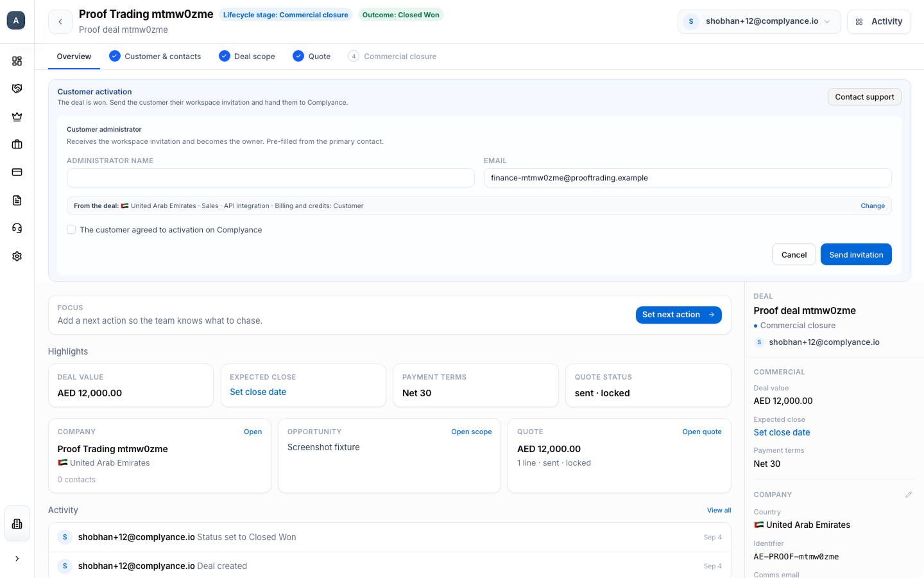
Task: Edit company details with the pencil icon
Action: click(x=909, y=495)
